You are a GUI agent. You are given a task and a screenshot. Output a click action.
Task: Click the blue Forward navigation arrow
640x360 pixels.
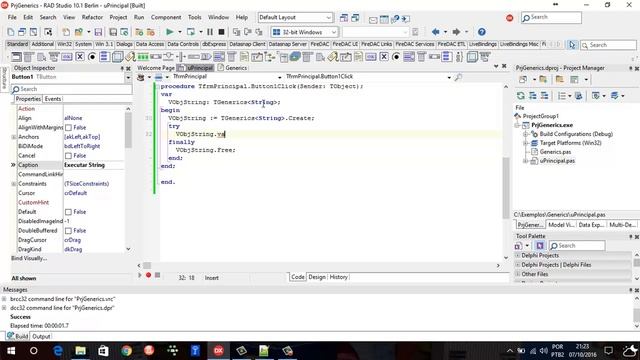pos(456,32)
